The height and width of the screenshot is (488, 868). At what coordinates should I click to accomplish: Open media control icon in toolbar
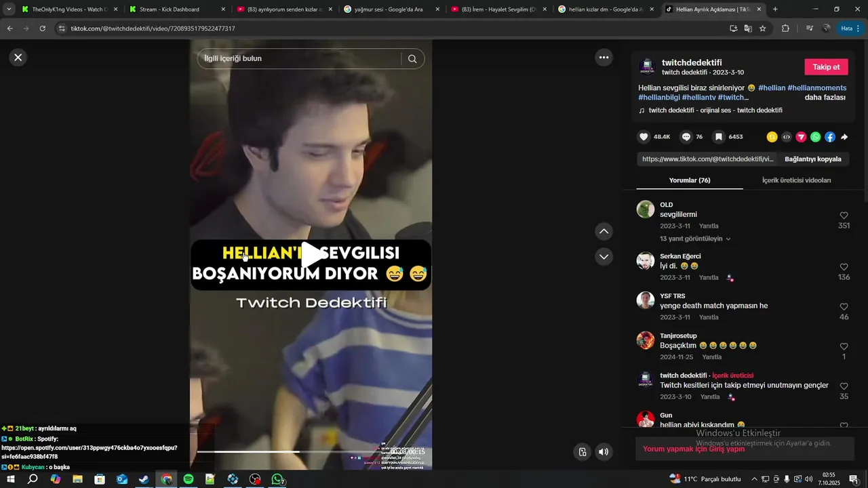coord(810,28)
